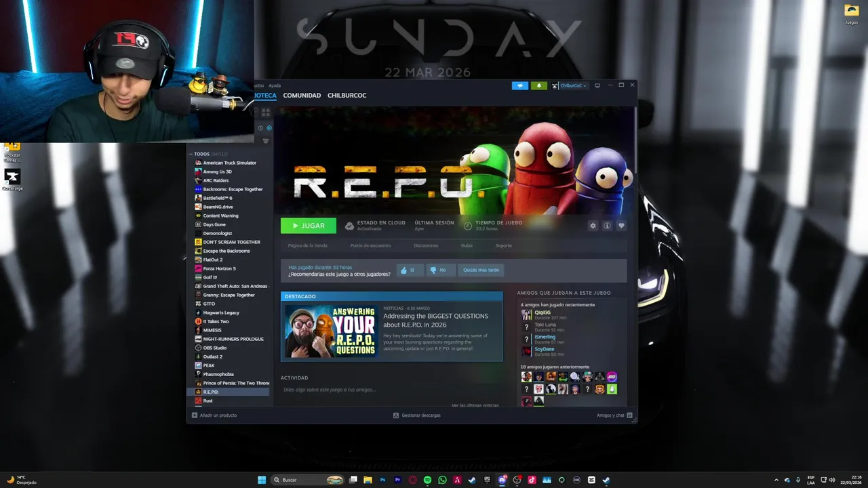Image resolution: width=868 pixels, height=488 pixels.
Task: Open the Steam notifications bell
Action: (539, 85)
